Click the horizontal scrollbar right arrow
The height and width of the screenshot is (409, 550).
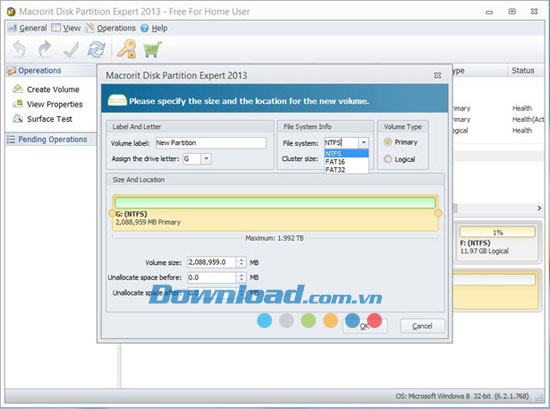(539, 208)
